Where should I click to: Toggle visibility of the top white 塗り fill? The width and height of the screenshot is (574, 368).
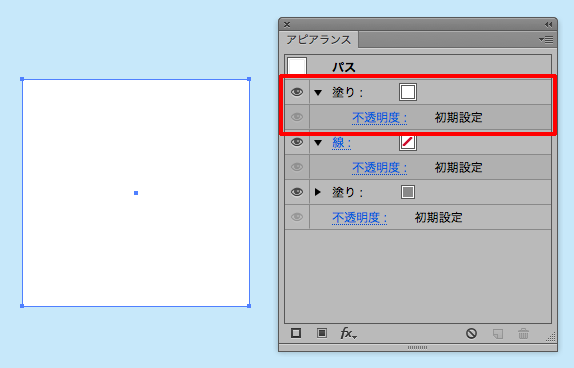(x=297, y=92)
